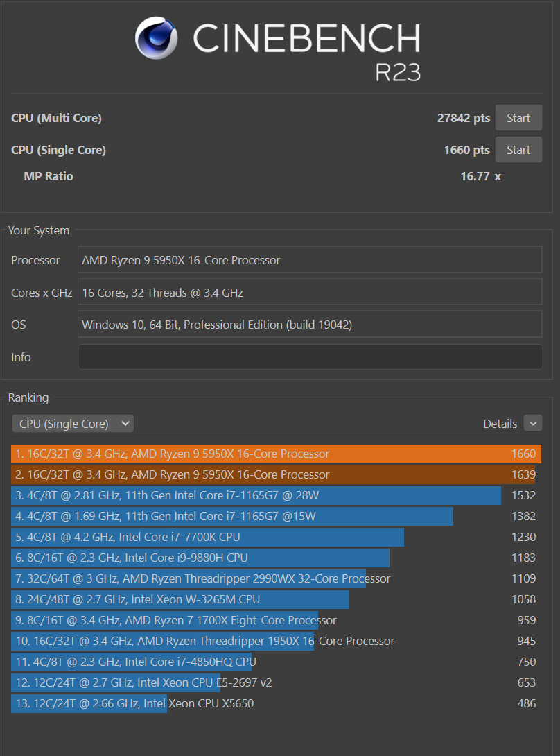This screenshot has width=560, height=756.
Task: Select the Cores x GHz field
Action: click(x=310, y=292)
